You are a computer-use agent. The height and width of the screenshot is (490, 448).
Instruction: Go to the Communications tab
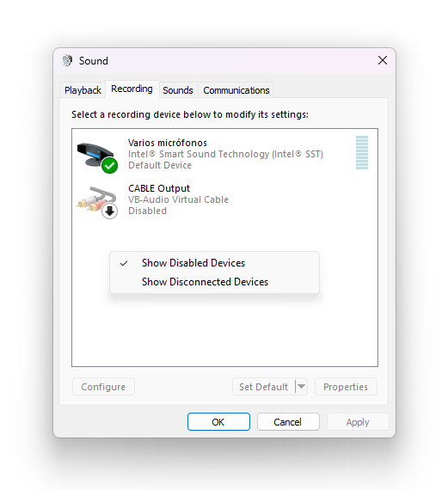[236, 90]
